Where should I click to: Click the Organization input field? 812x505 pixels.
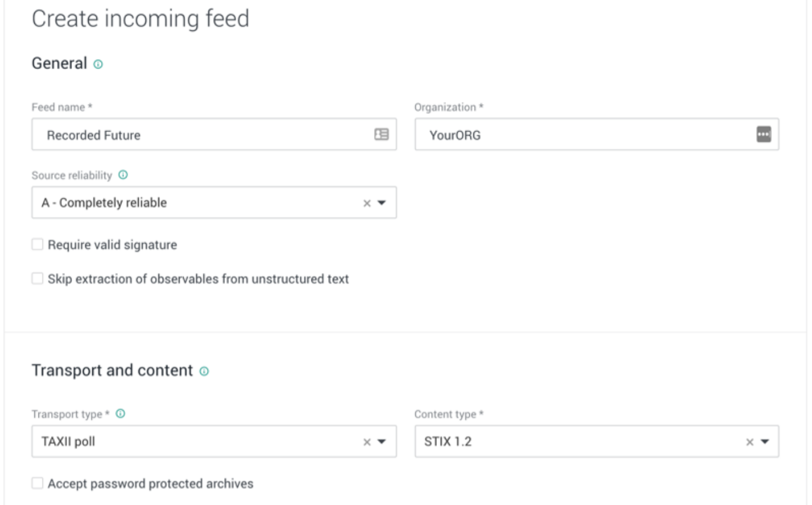point(581,135)
